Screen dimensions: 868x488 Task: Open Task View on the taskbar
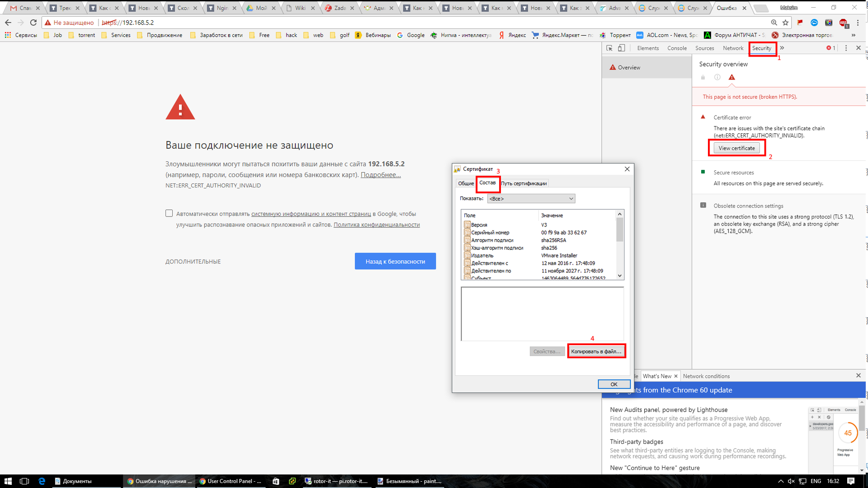click(24, 481)
